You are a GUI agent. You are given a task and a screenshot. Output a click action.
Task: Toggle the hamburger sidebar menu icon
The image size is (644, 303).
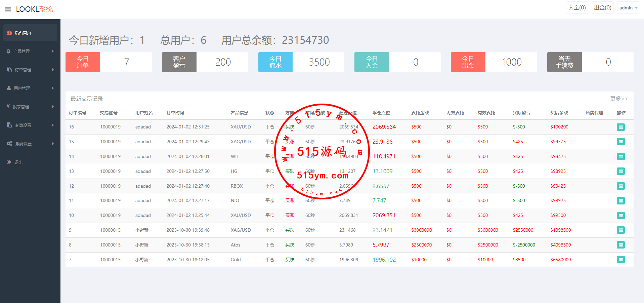pyautogui.click(x=8, y=9)
